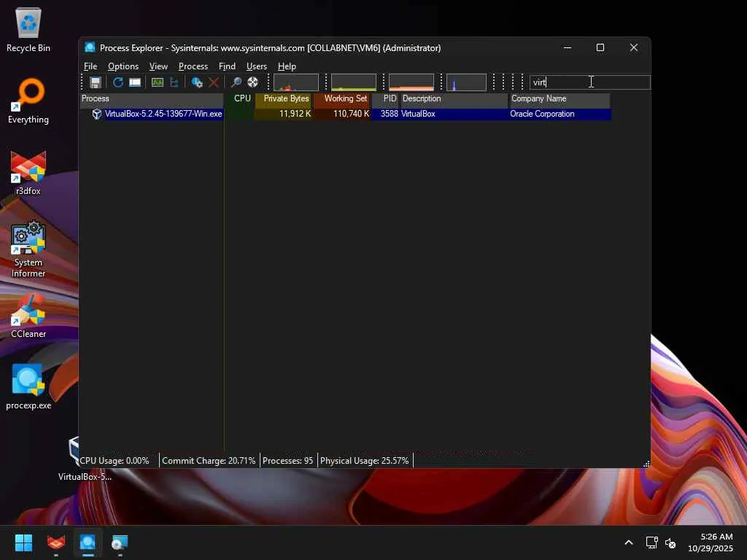This screenshot has width=747, height=560.
Task: Click the Oracle Corporation company cell
Action: click(x=542, y=114)
